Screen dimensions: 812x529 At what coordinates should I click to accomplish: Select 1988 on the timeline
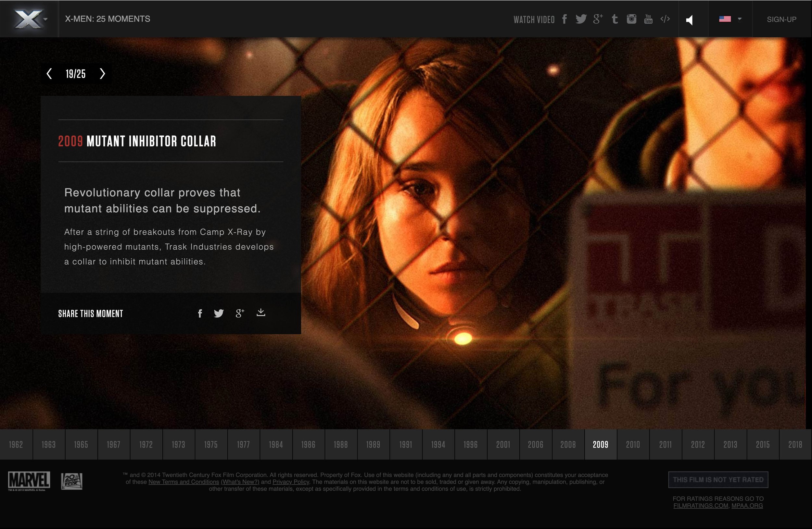click(341, 445)
